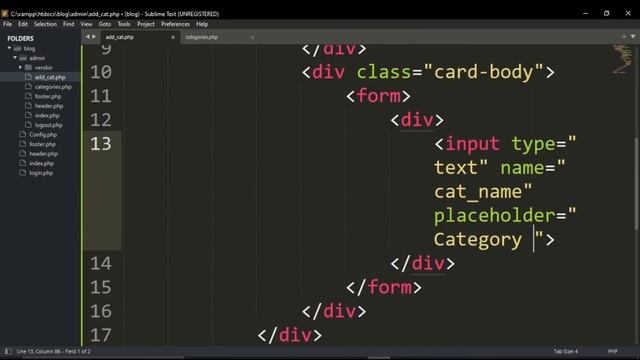Click the new tab plus icon
The width and height of the screenshot is (640, 360).
pos(624,36)
